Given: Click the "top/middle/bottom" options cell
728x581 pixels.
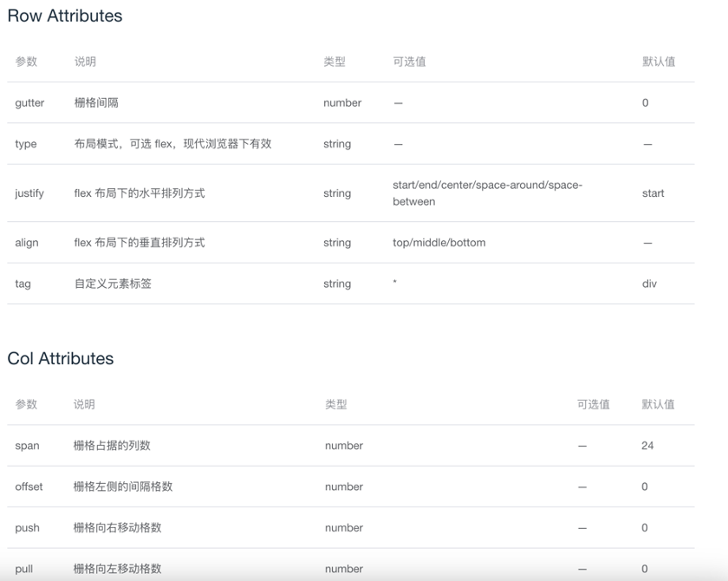Looking at the screenshot, I should pos(439,243).
